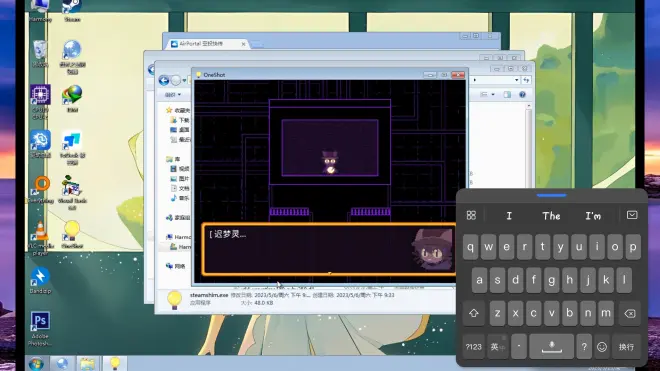The width and height of the screenshot is (660, 371).
Task: Click the Windows Start orb
Action: pos(37,363)
